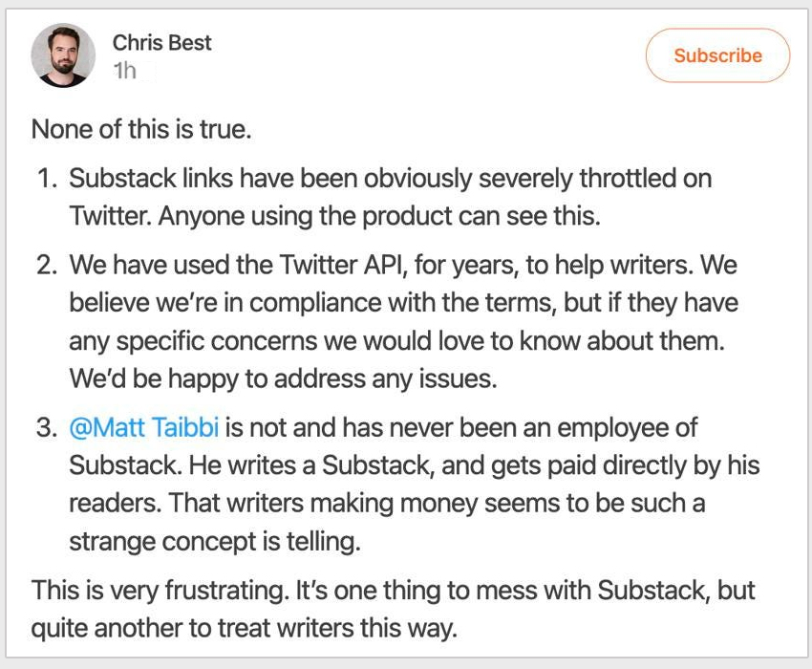The width and height of the screenshot is (812, 669).
Task: Open Chris Best's profile via his name
Action: 161,43
